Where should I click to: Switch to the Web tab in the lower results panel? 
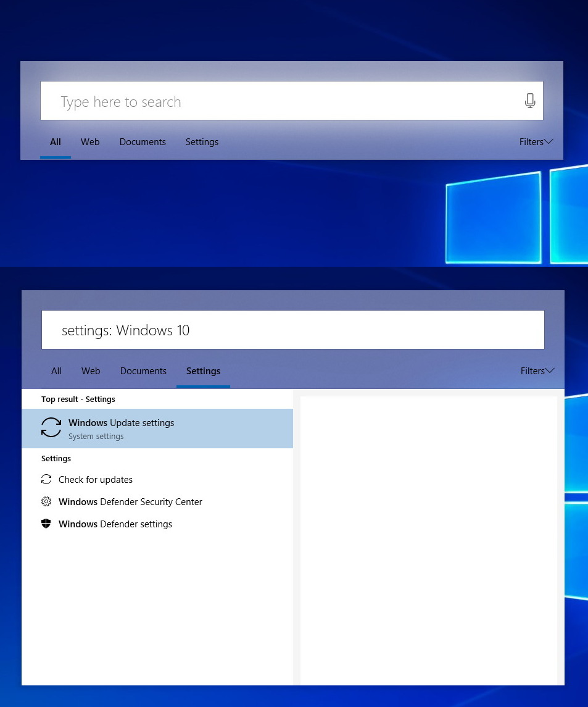pyautogui.click(x=91, y=370)
